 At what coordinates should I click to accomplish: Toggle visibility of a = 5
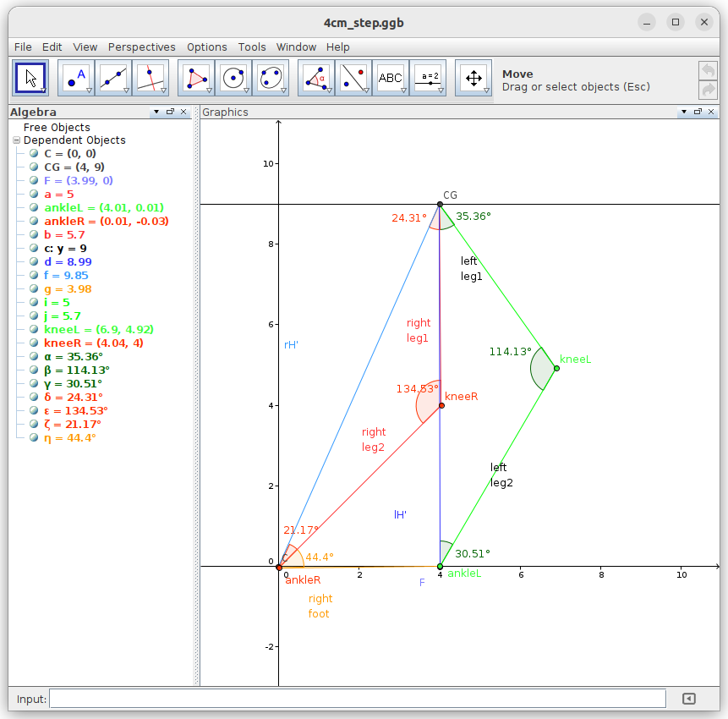tap(34, 194)
